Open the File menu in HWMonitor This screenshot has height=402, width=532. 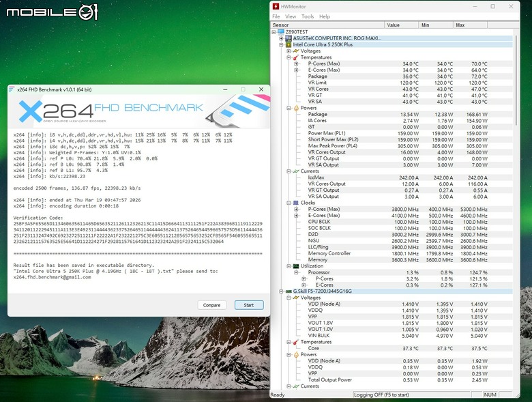pyautogui.click(x=276, y=16)
